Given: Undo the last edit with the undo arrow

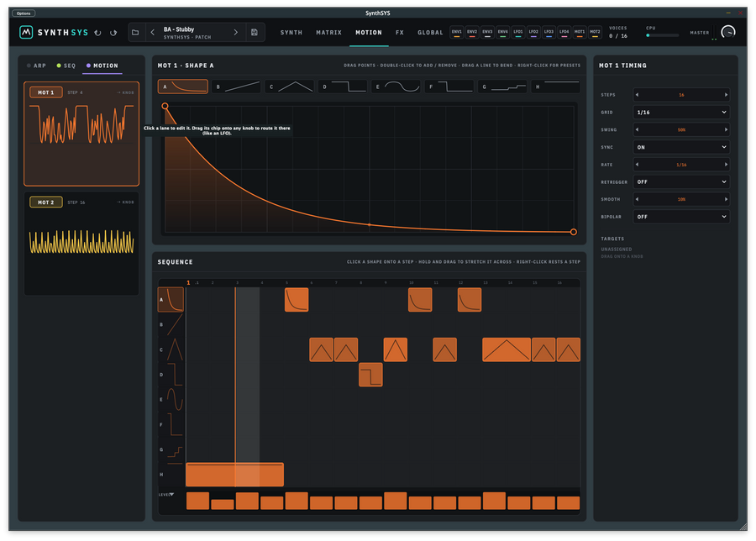Looking at the screenshot, I should (98, 33).
